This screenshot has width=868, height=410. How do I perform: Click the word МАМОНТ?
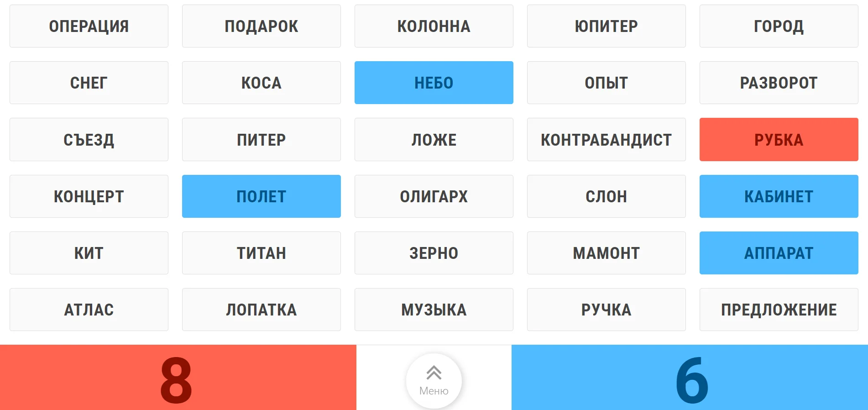[606, 252]
